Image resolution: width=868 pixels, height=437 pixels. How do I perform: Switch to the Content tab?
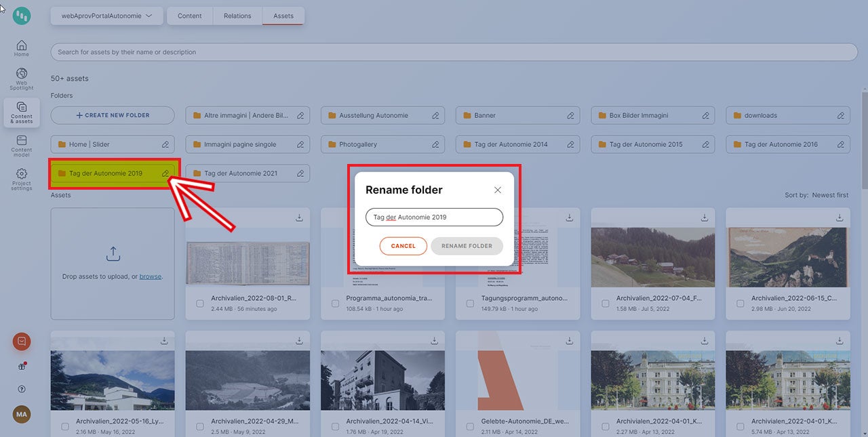coord(190,16)
